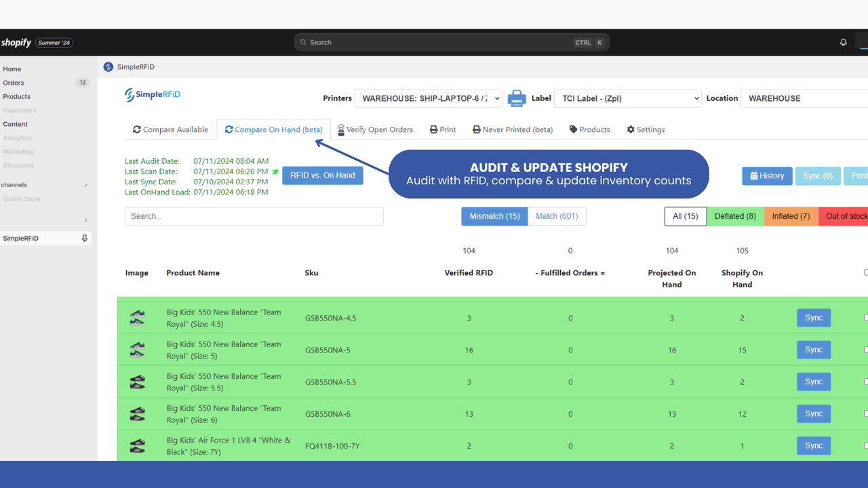868x488 pixels.
Task: Click the Orders count badge 13
Action: tap(83, 83)
